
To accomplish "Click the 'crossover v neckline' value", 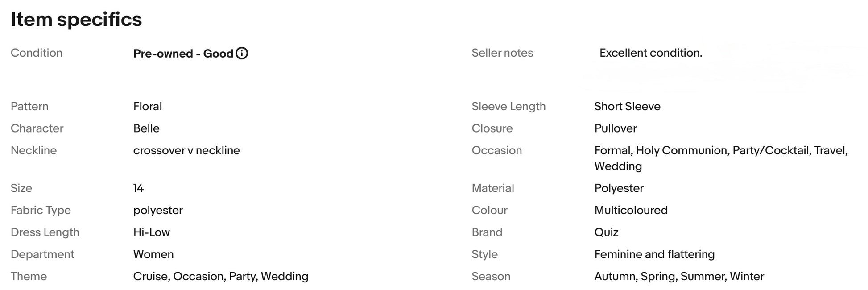I will [186, 150].
